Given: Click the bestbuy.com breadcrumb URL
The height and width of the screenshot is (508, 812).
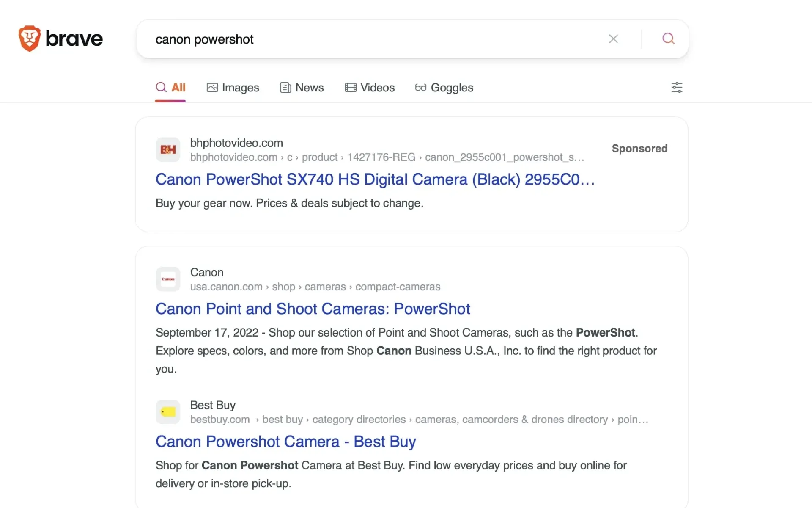Looking at the screenshot, I should coord(419,420).
